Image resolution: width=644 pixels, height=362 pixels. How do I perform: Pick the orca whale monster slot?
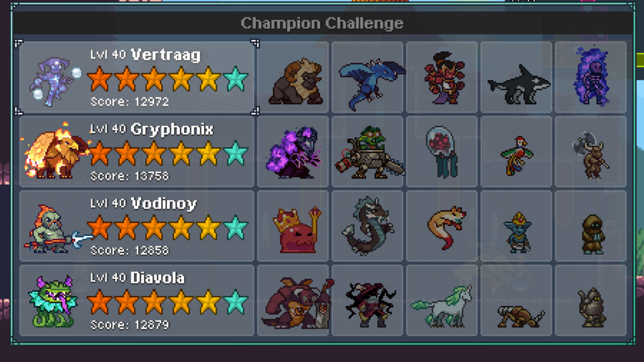coord(516,77)
